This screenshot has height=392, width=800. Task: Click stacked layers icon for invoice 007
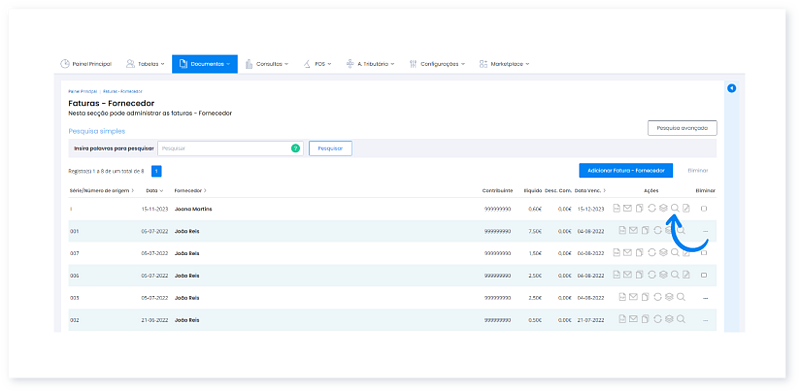[663, 253]
